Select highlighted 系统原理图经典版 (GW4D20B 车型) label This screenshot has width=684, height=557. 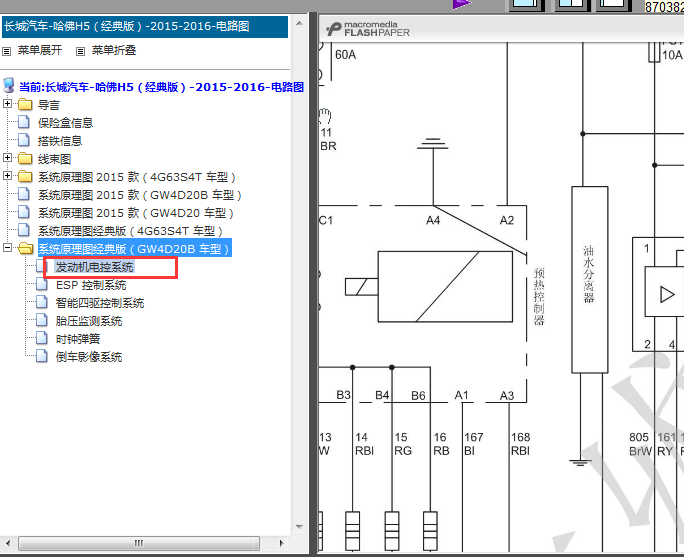[134, 249]
